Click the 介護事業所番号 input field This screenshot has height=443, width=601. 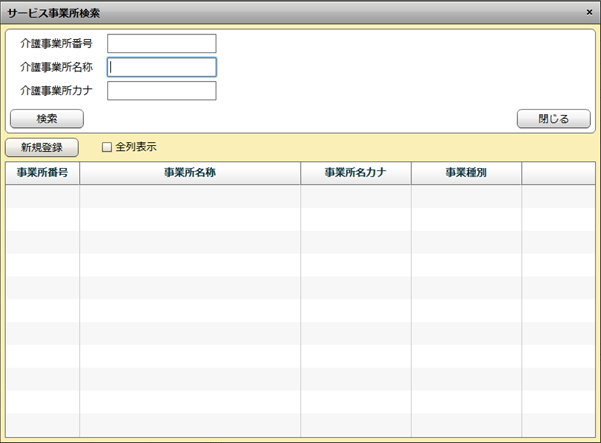click(161, 43)
